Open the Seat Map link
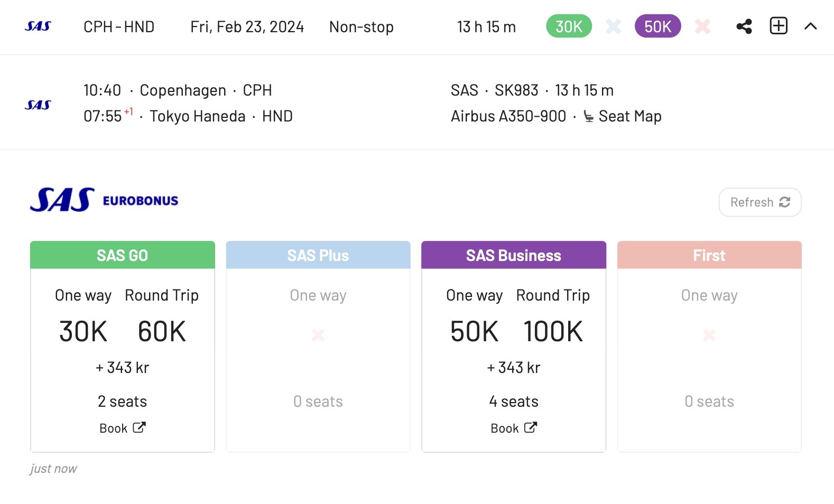 [x=630, y=116]
